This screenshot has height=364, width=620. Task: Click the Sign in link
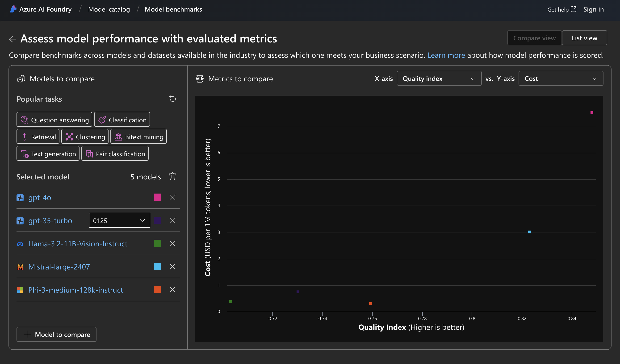593,9
